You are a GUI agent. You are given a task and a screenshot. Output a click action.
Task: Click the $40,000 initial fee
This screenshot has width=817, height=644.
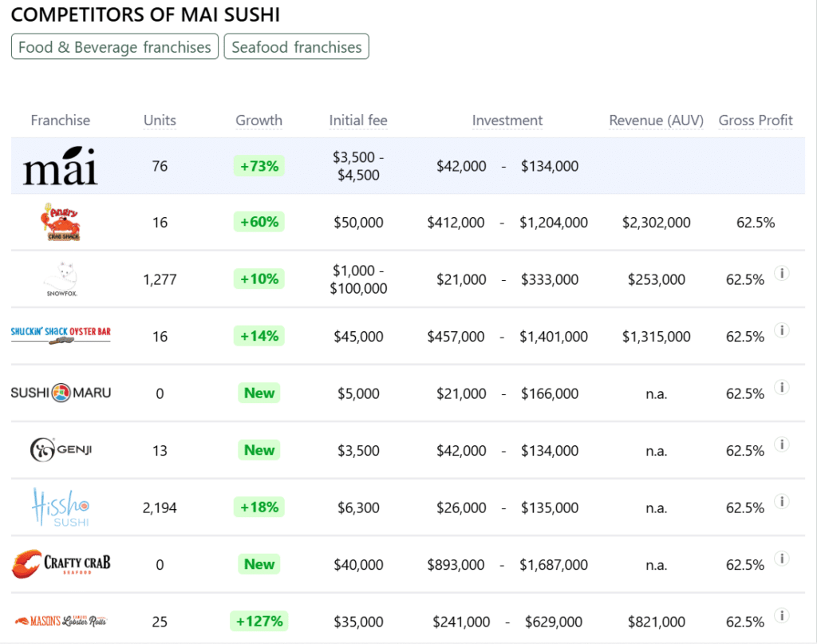[x=358, y=565]
